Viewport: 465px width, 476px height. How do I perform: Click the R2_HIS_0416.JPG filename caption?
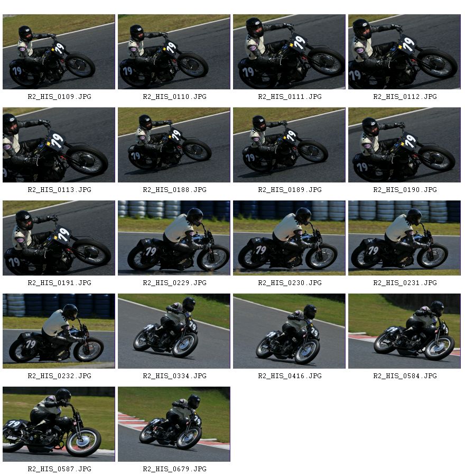click(x=290, y=376)
